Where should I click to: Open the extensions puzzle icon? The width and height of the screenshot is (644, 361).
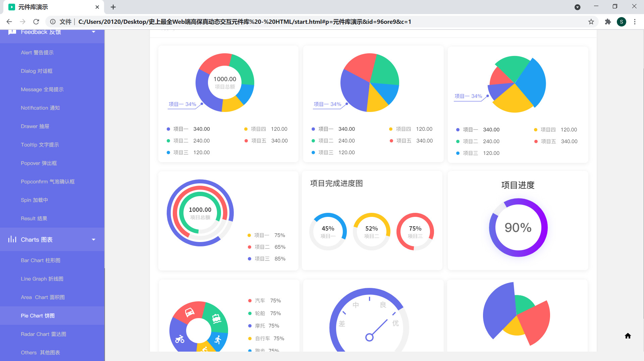point(608,22)
